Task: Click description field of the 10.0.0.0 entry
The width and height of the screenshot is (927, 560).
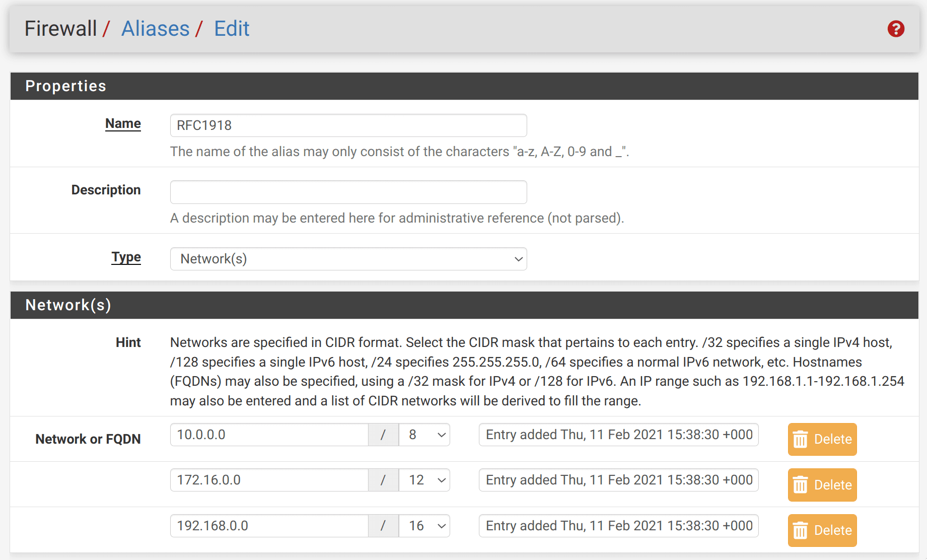Action: pos(618,435)
